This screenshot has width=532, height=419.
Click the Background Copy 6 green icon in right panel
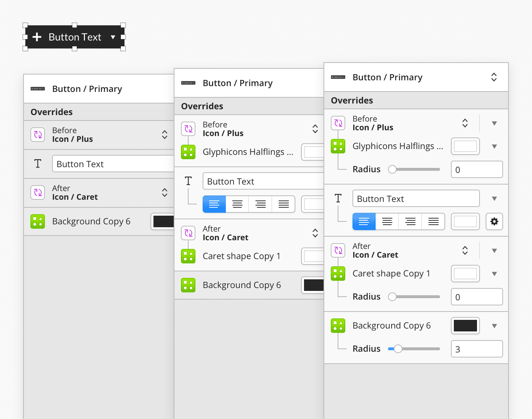[338, 326]
